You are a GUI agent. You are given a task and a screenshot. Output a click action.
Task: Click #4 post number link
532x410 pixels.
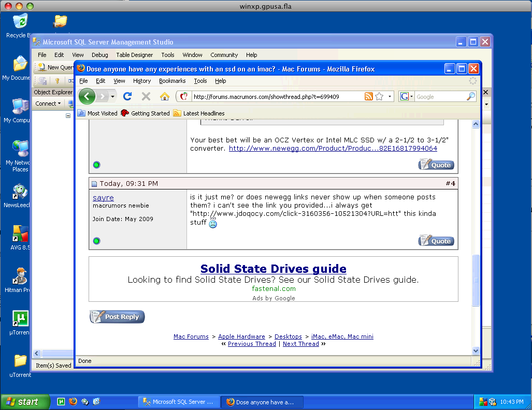451,183
